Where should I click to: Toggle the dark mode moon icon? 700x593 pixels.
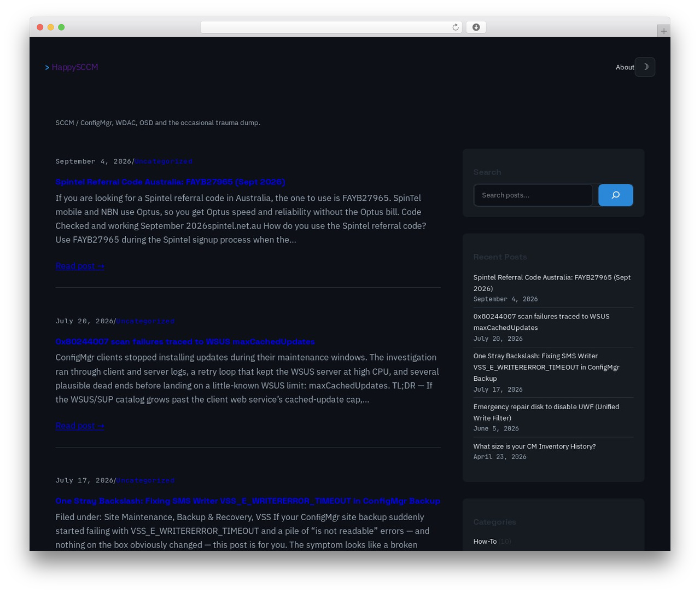click(645, 67)
